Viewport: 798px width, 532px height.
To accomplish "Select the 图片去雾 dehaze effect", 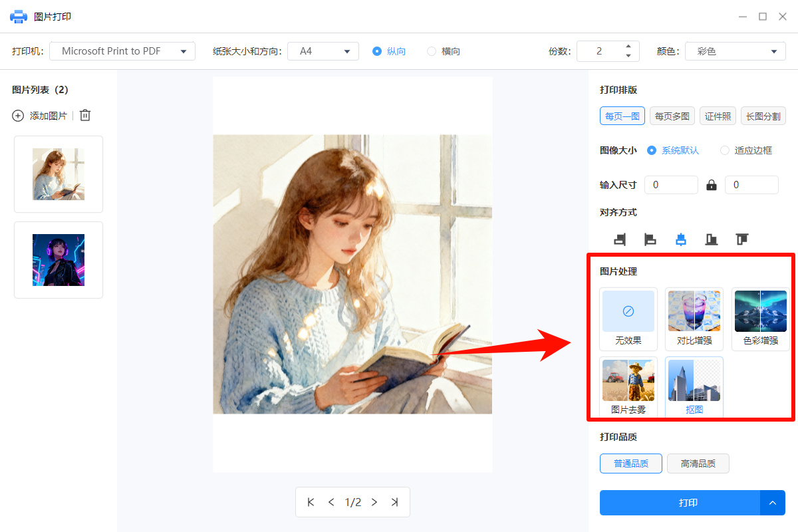I will [x=628, y=387].
